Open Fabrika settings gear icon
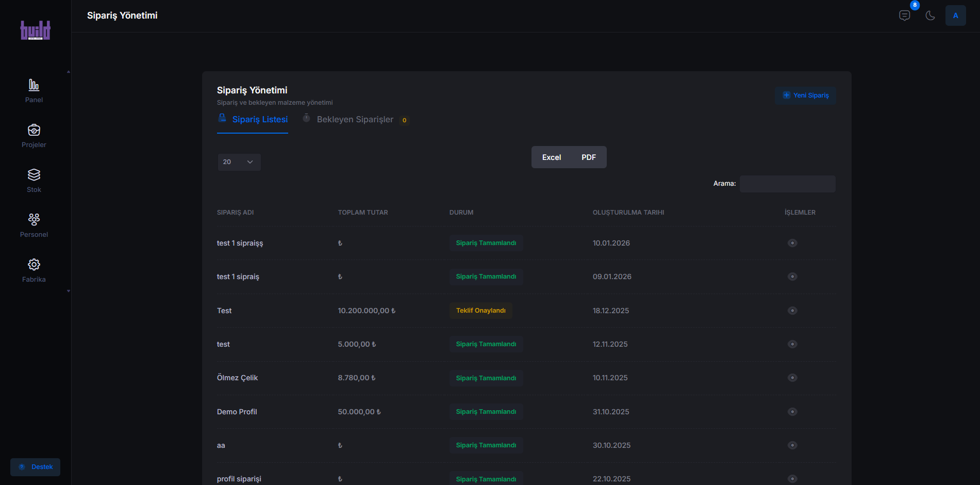This screenshot has width=980, height=485. pos(34,265)
